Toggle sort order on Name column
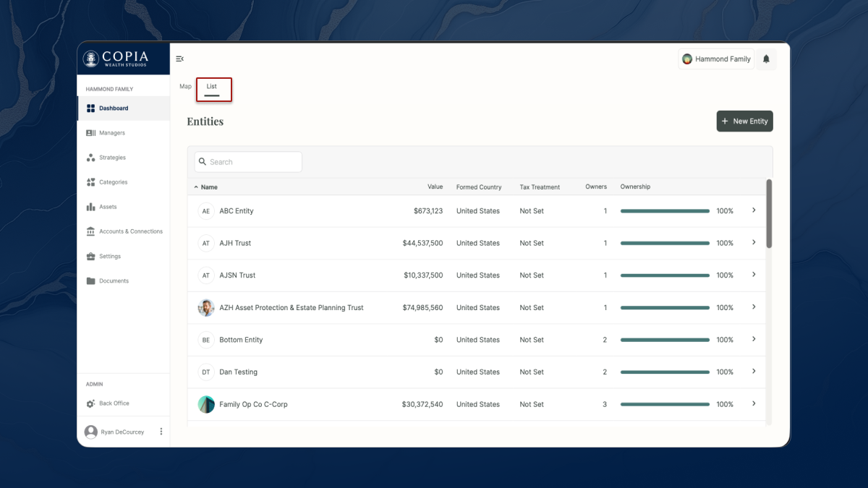Viewport: 868px width, 488px height. click(x=205, y=187)
